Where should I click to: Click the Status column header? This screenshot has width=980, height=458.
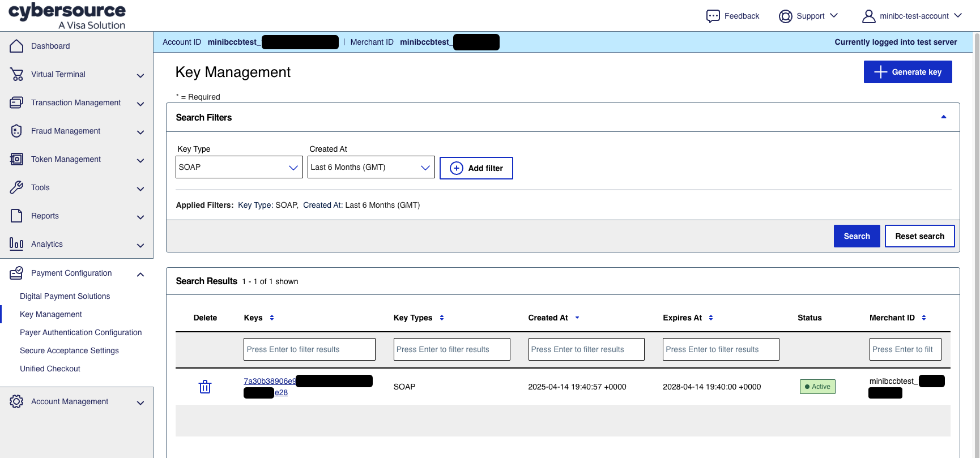pos(809,318)
